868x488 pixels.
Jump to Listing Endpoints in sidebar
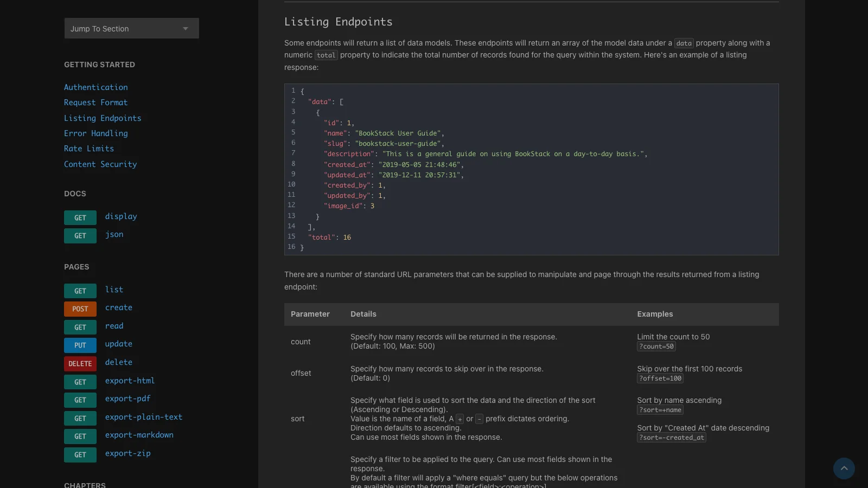(103, 118)
